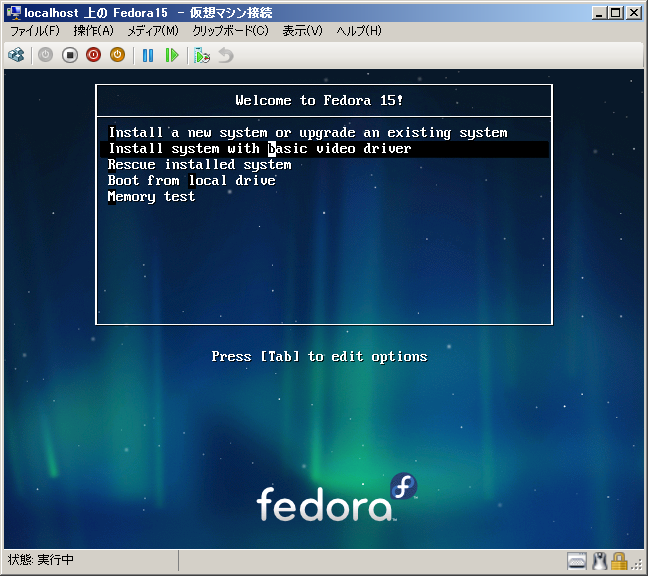Save VM state with the orange power icon
The height and width of the screenshot is (576, 648).
(x=117, y=55)
